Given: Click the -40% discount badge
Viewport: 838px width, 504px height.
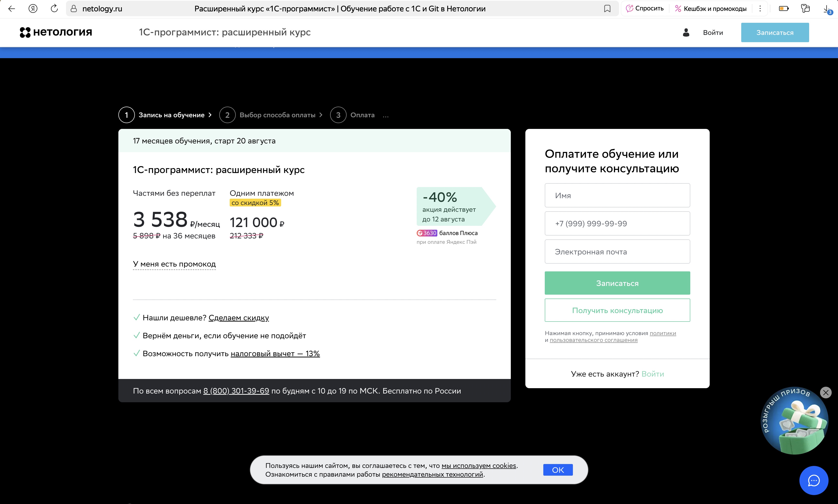Looking at the screenshot, I should click(456, 206).
